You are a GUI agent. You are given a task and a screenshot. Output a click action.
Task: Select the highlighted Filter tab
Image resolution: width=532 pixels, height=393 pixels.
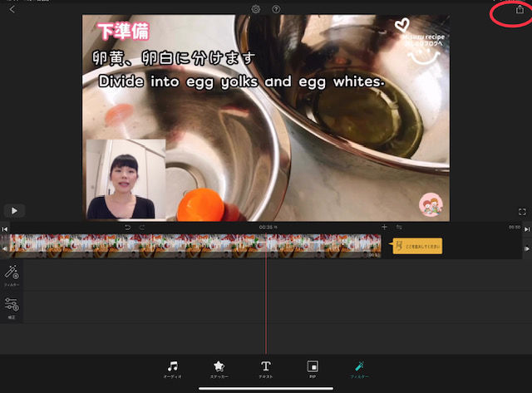coord(359,369)
